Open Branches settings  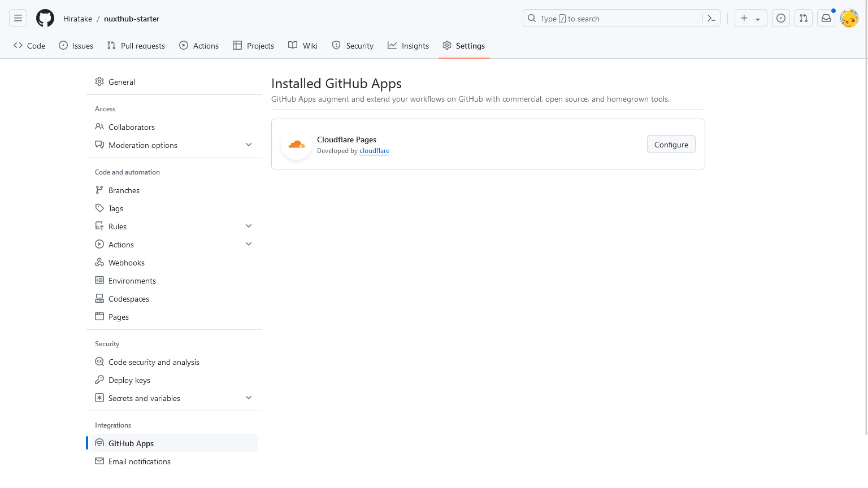(174, 190)
